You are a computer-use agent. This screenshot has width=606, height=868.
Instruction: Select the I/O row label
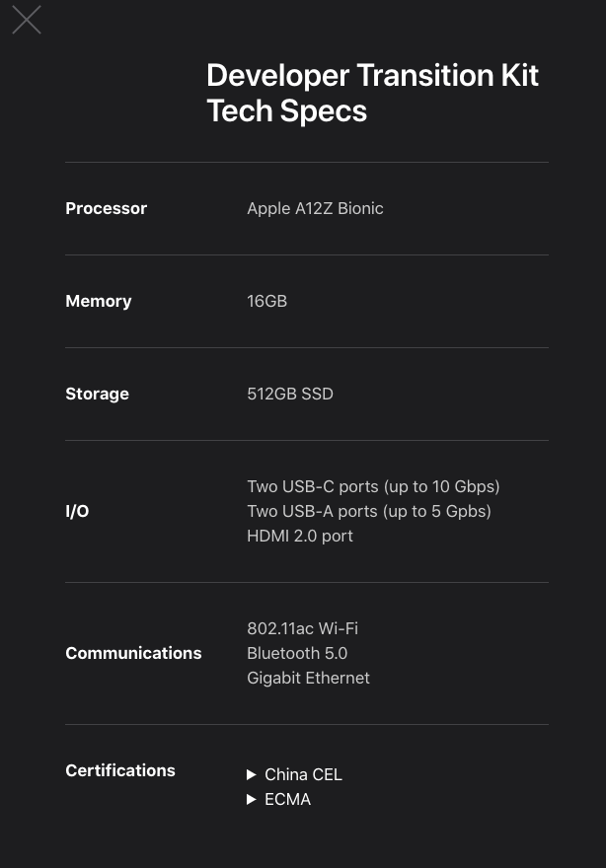click(x=77, y=511)
